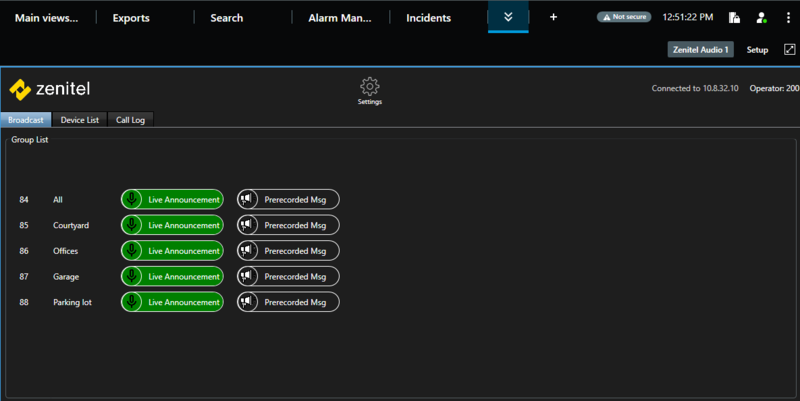Expand the hidden tabs double chevron

pyautogui.click(x=508, y=18)
